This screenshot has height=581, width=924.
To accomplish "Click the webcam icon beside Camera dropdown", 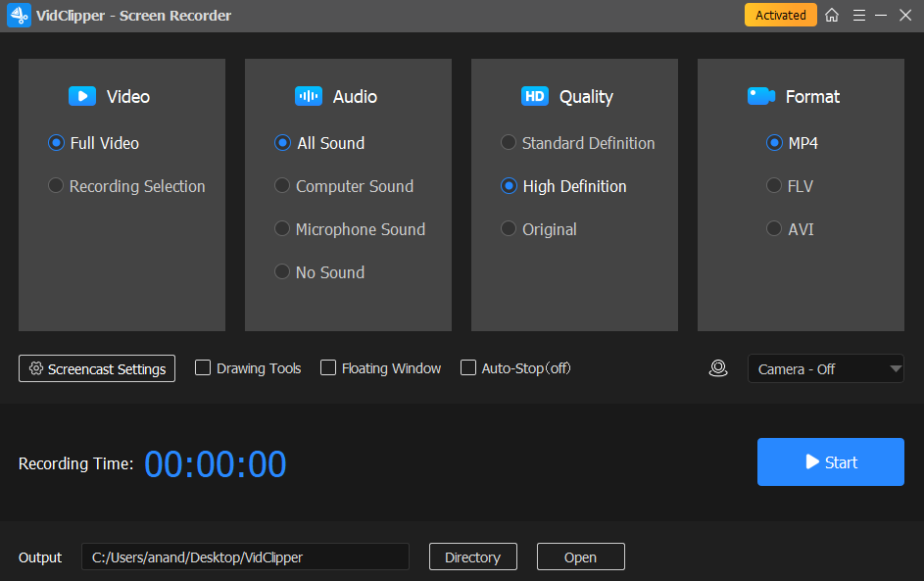I will click(x=718, y=368).
